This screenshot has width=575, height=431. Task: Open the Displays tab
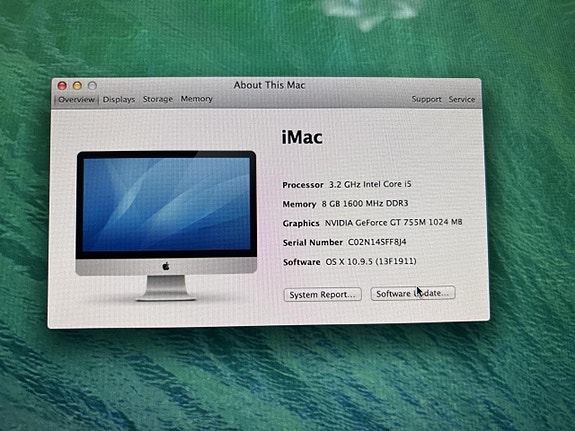point(118,99)
